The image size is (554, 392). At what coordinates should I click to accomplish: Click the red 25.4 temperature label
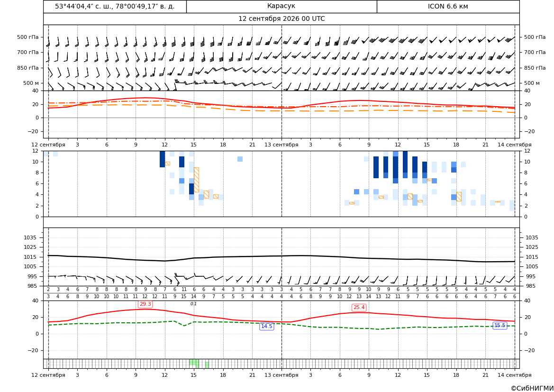359,308
